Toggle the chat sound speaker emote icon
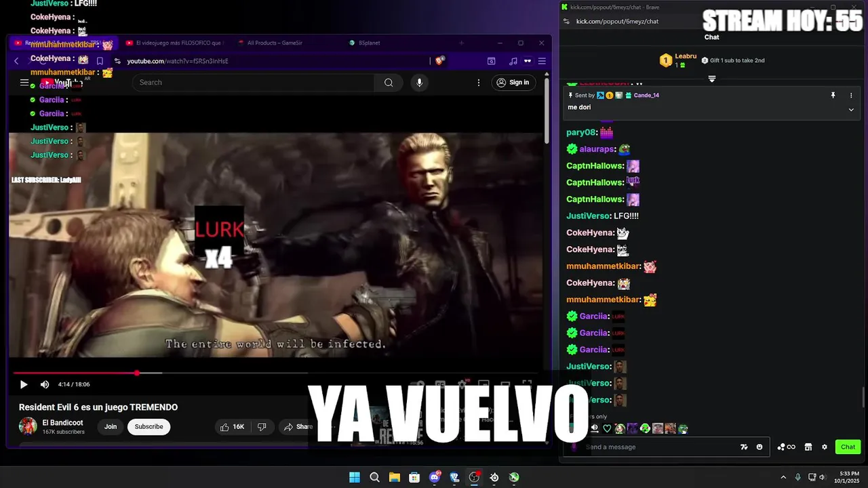 595,428
